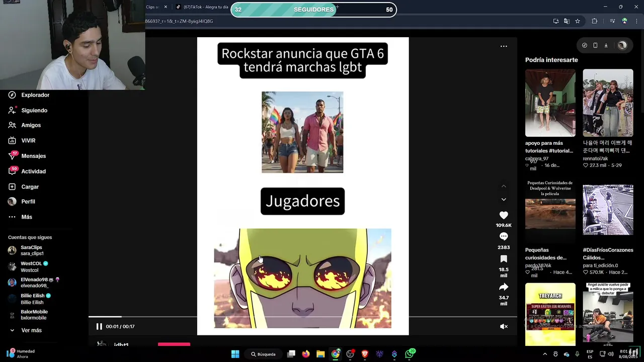Viewport: 644px width, 362px height.
Task: Unmute the video sound
Action: (x=504, y=327)
